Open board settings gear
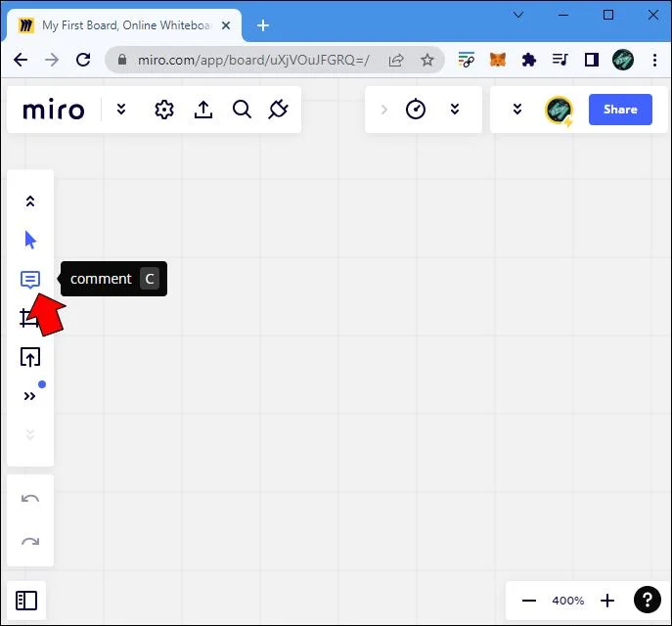The height and width of the screenshot is (626, 672). pos(164,110)
